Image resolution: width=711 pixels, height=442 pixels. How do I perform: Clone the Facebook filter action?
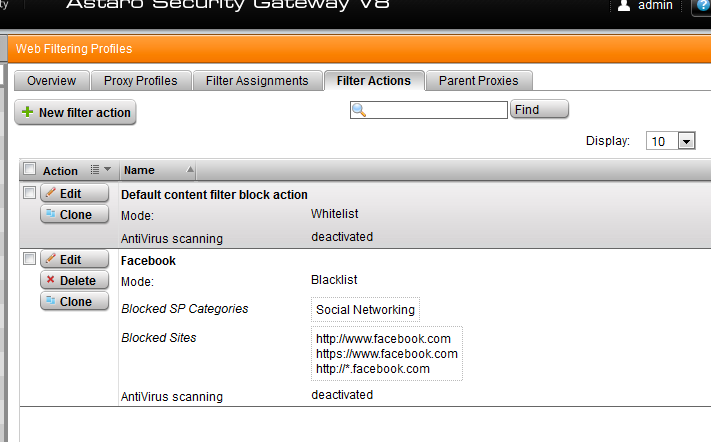coord(75,301)
